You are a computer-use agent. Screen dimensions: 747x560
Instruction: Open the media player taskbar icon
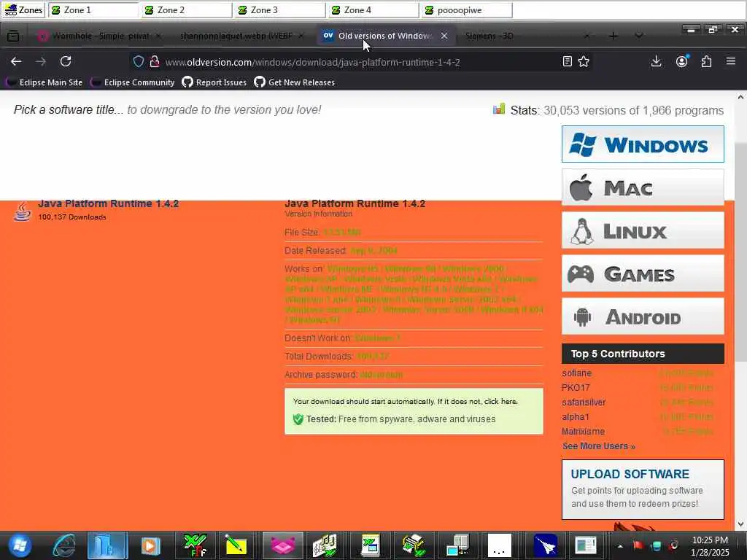pyautogui.click(x=150, y=545)
